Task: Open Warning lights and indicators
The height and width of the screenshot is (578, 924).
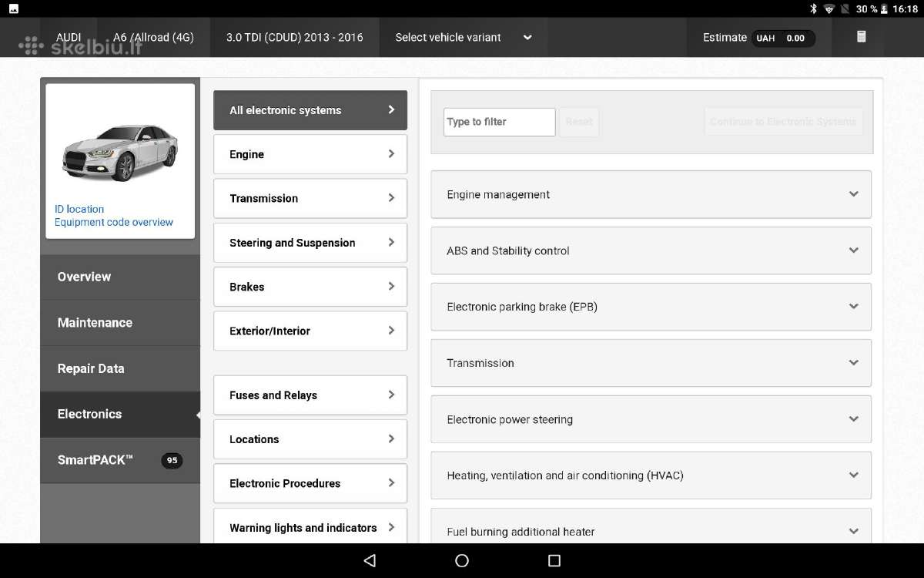Action: (310, 526)
